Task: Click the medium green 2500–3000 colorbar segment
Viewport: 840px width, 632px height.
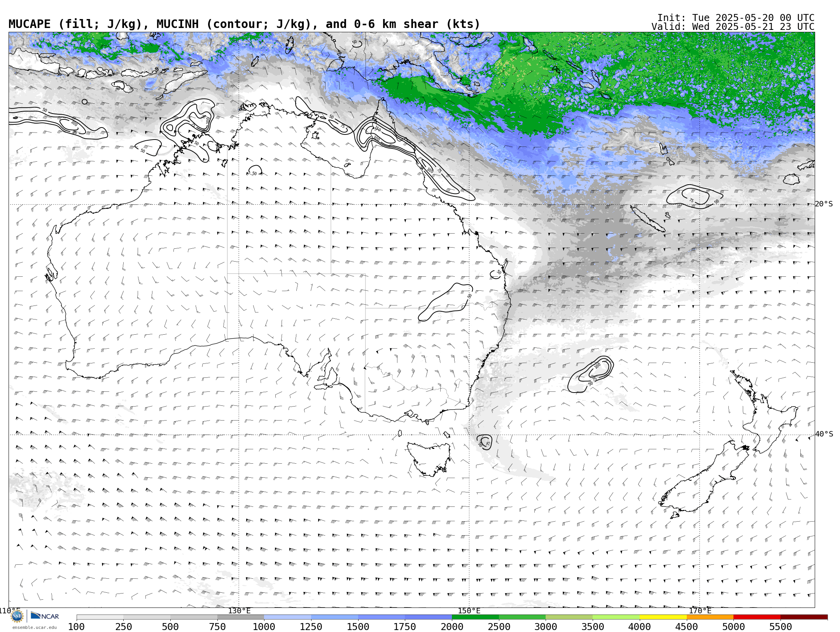Action: pos(522,617)
